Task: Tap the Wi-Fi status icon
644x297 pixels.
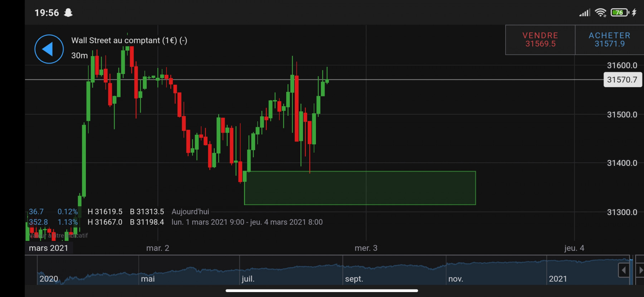Action: pos(601,13)
